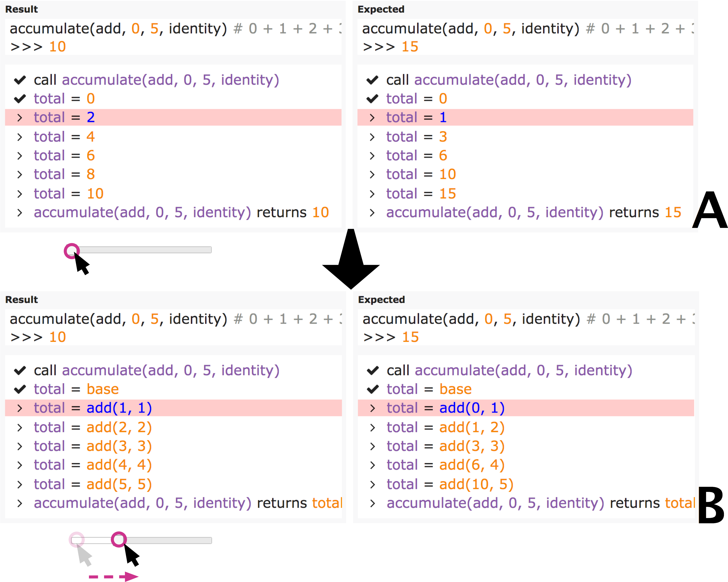Click the faded ghost handle on bottom slider
Image resolution: width=728 pixels, height=582 pixels.
(x=77, y=539)
